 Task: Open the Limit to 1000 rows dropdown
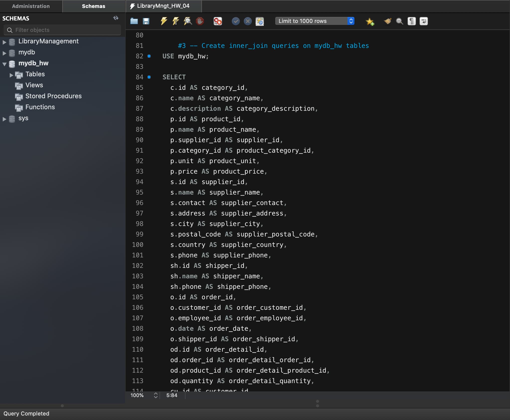tap(315, 21)
